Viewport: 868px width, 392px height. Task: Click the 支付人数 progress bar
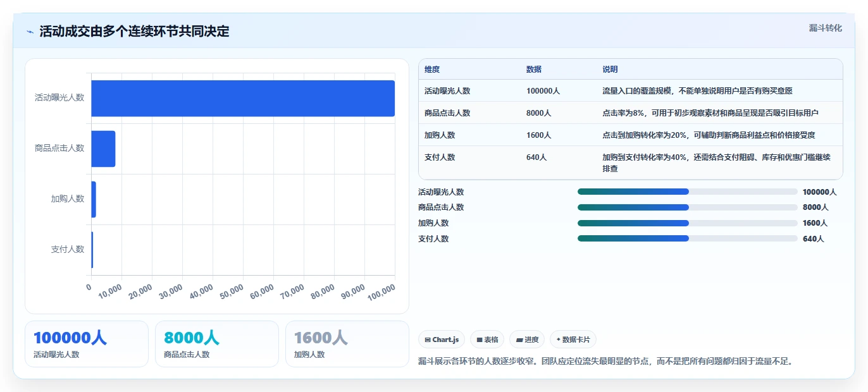click(x=687, y=238)
